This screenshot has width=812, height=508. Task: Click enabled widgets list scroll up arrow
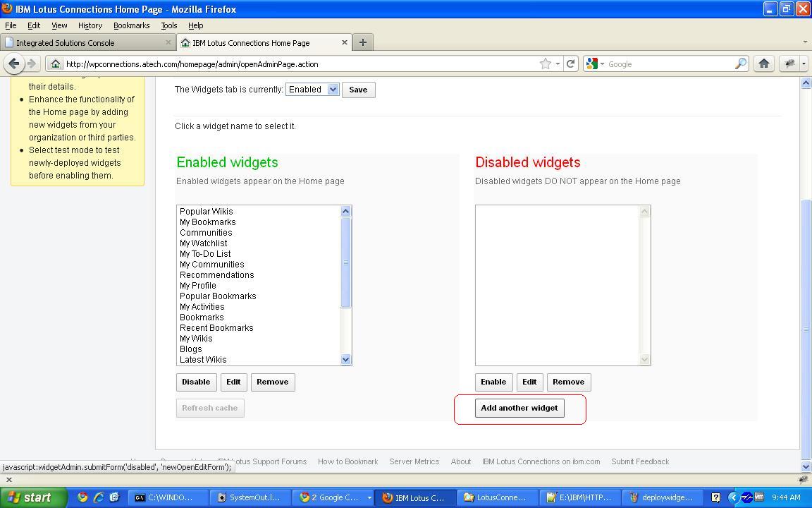pyautogui.click(x=346, y=211)
